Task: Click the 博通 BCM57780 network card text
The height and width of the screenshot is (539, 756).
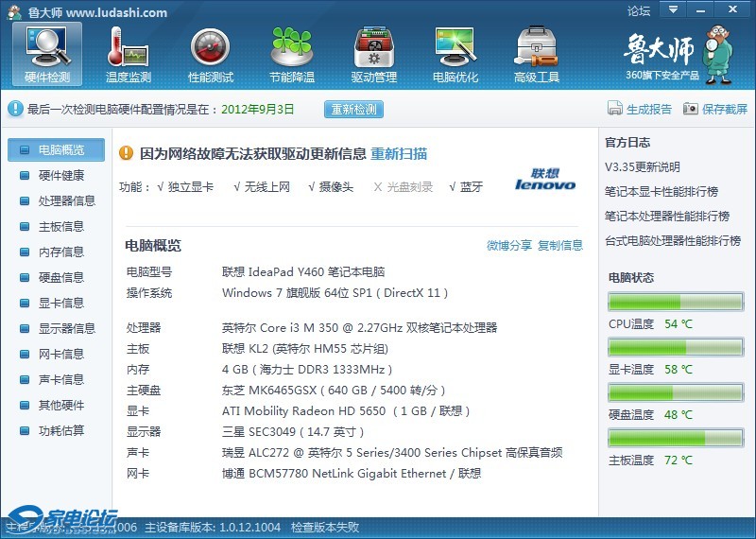Action: pos(352,474)
